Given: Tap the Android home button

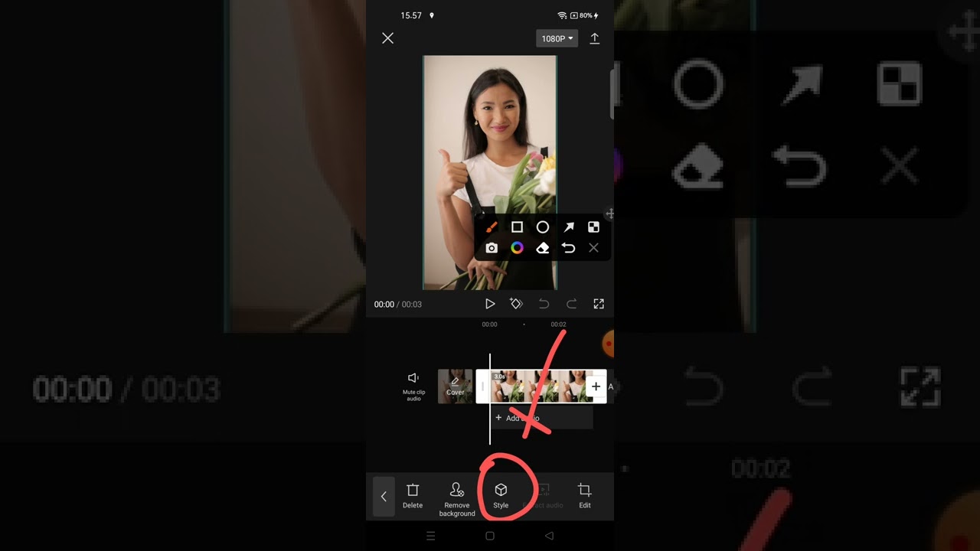Looking at the screenshot, I should pos(490,536).
